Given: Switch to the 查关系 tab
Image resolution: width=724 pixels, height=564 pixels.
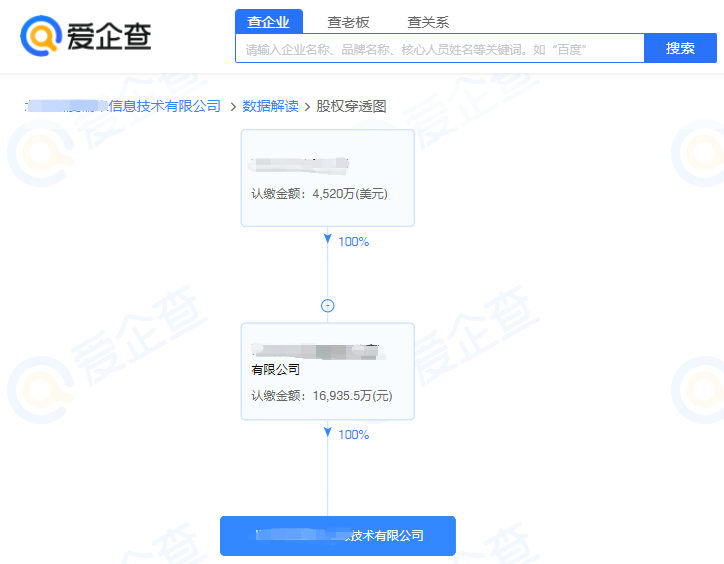Looking at the screenshot, I should click(428, 22).
